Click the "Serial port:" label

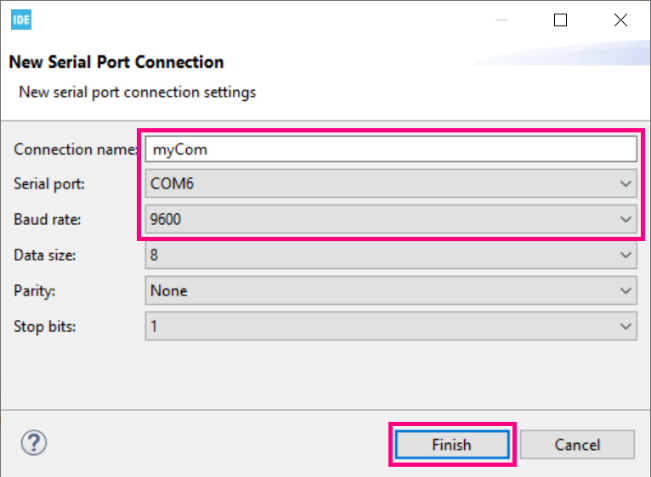pos(49,183)
